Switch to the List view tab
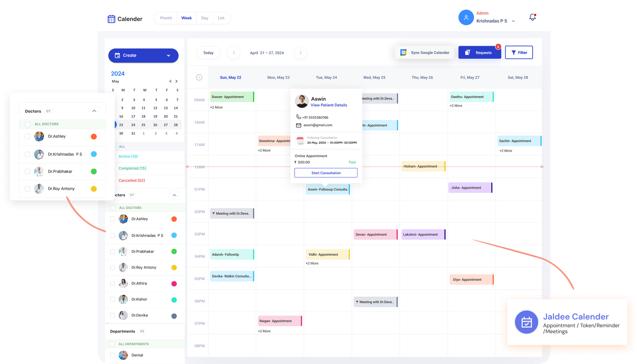 point(221,18)
